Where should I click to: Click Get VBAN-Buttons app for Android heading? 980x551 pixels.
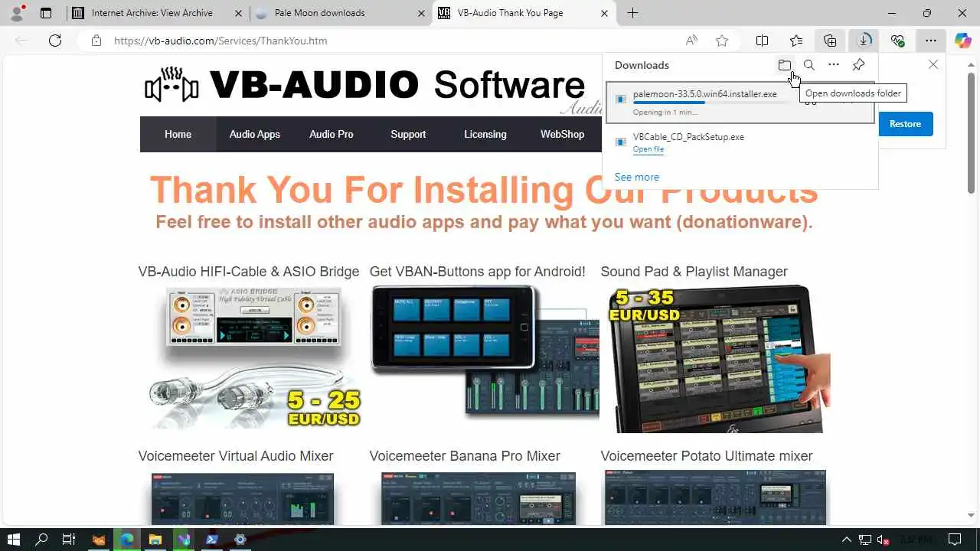(x=477, y=272)
